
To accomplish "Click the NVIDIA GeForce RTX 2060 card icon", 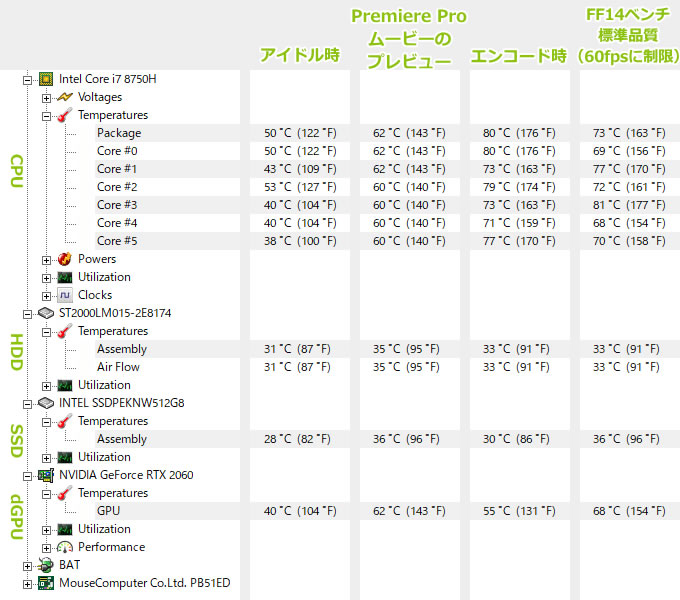I will pos(45,475).
